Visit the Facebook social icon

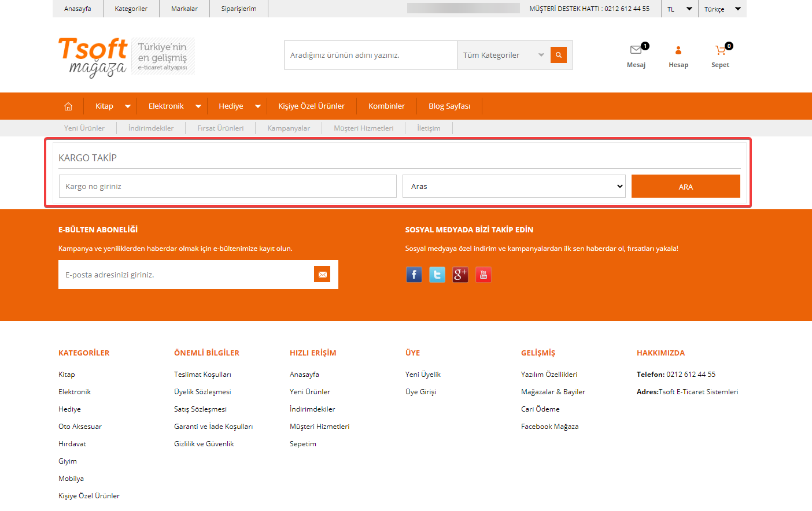tap(414, 275)
